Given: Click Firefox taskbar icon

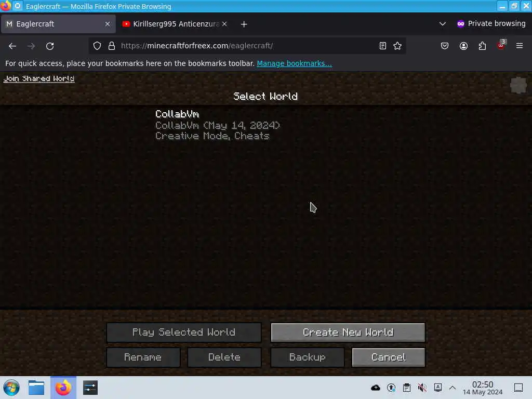Looking at the screenshot, I should point(63,388).
